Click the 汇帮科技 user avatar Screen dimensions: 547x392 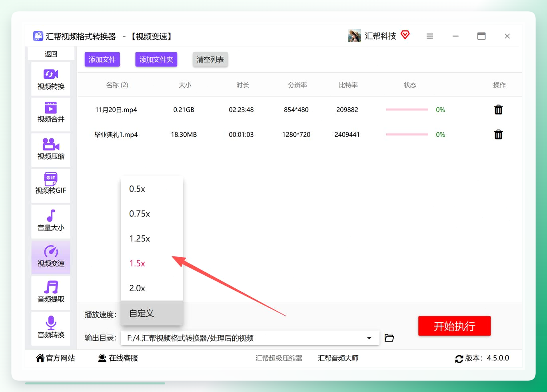click(354, 36)
